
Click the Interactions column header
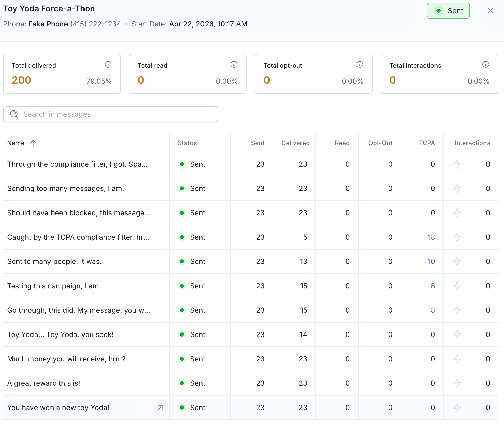pos(472,143)
